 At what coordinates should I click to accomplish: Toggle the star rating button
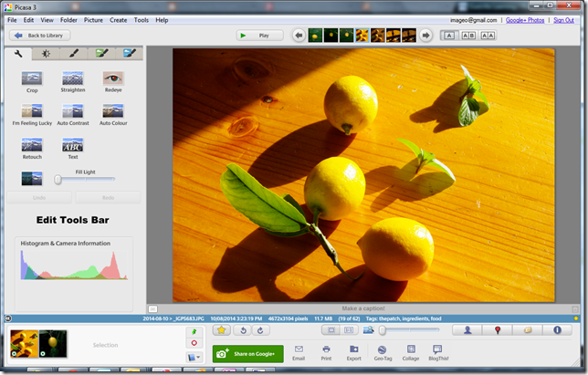(x=222, y=330)
